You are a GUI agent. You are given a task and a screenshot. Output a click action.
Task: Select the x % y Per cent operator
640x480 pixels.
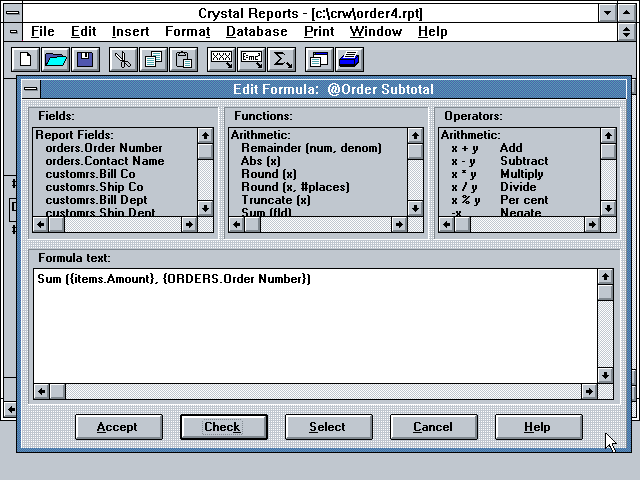click(500, 200)
